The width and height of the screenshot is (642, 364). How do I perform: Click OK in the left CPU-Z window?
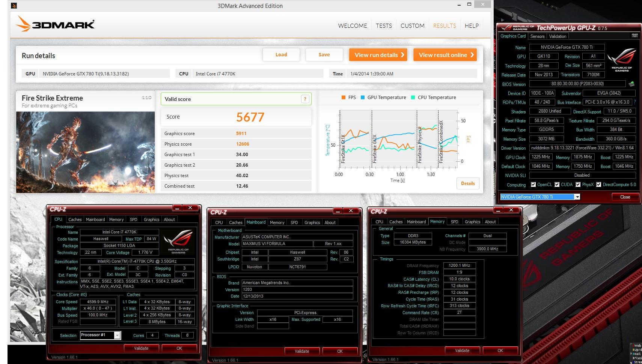[179, 348]
